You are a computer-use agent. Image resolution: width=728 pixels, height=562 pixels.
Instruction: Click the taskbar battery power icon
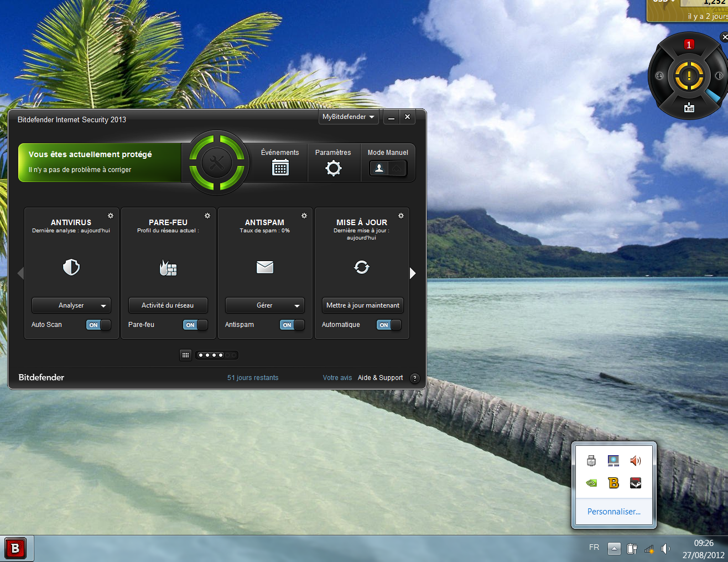tap(632, 549)
